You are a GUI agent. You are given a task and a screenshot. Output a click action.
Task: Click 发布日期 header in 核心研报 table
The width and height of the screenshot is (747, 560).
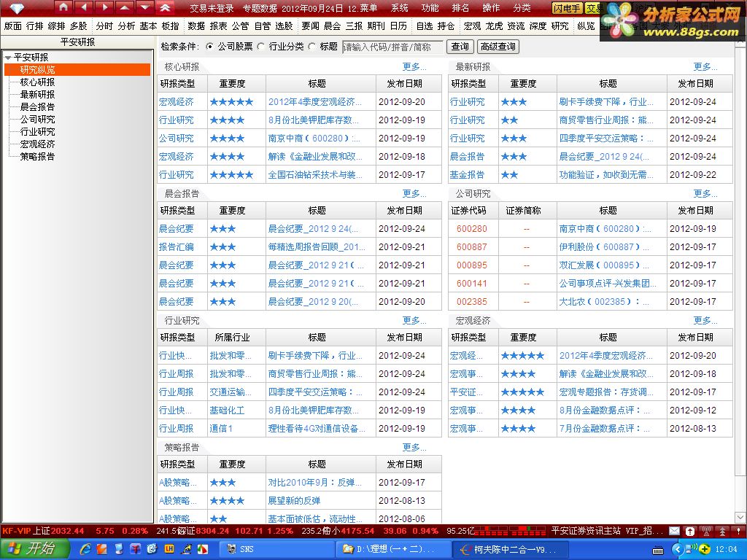404,83
